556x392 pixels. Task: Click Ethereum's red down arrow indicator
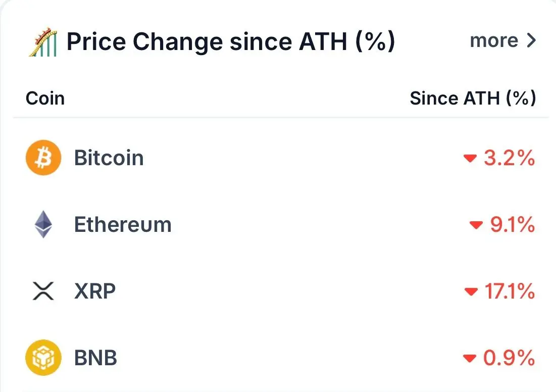point(476,225)
